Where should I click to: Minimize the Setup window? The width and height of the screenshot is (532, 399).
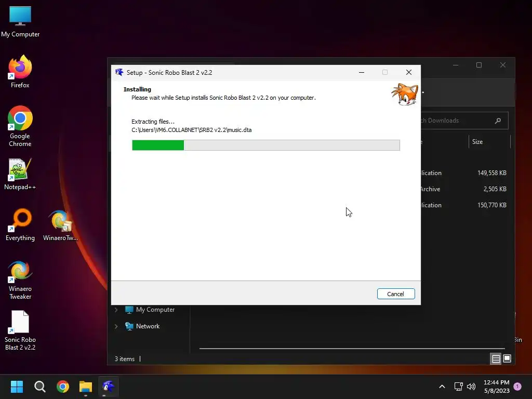click(362, 72)
